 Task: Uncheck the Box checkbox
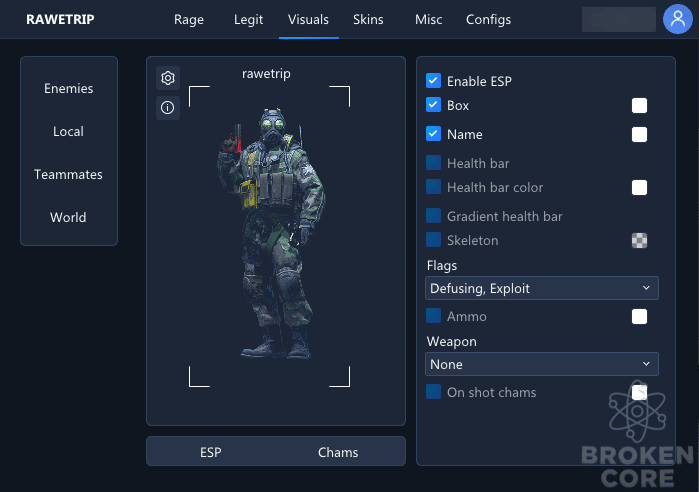433,105
